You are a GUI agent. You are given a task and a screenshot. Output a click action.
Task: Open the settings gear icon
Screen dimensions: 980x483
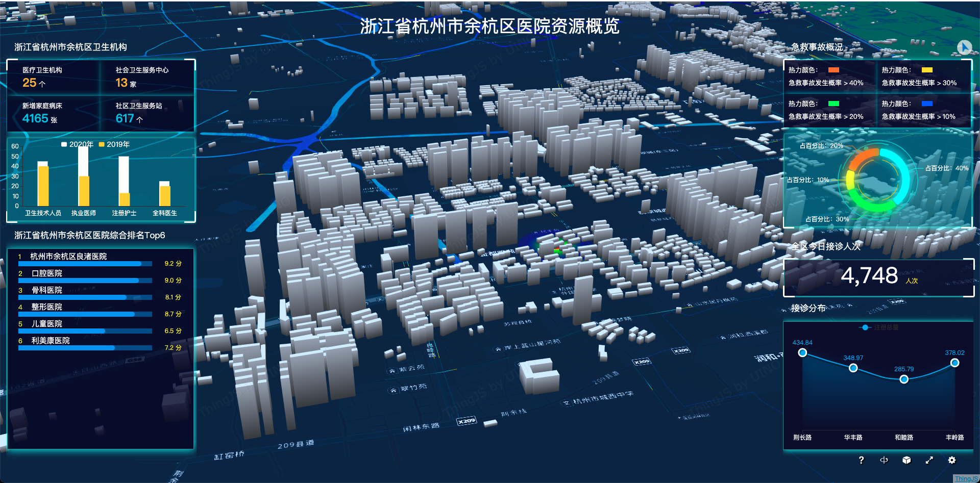coord(952,460)
